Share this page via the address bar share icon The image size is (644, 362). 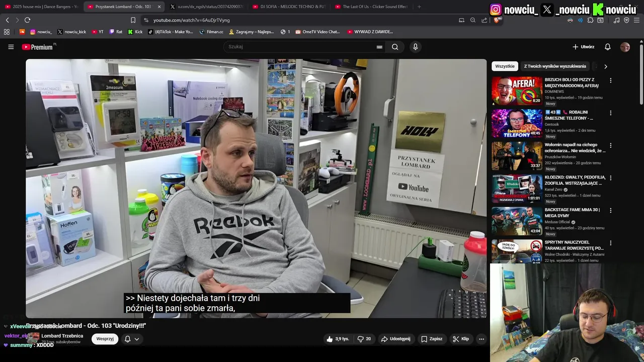(484, 20)
